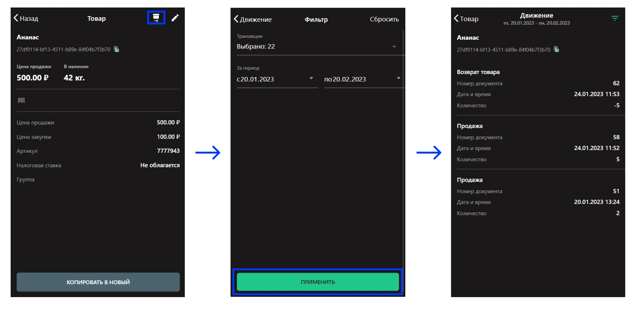Viewport: 644px width, 309px height.
Task: Click Ананас name on Товар screen
Action: (x=28, y=37)
